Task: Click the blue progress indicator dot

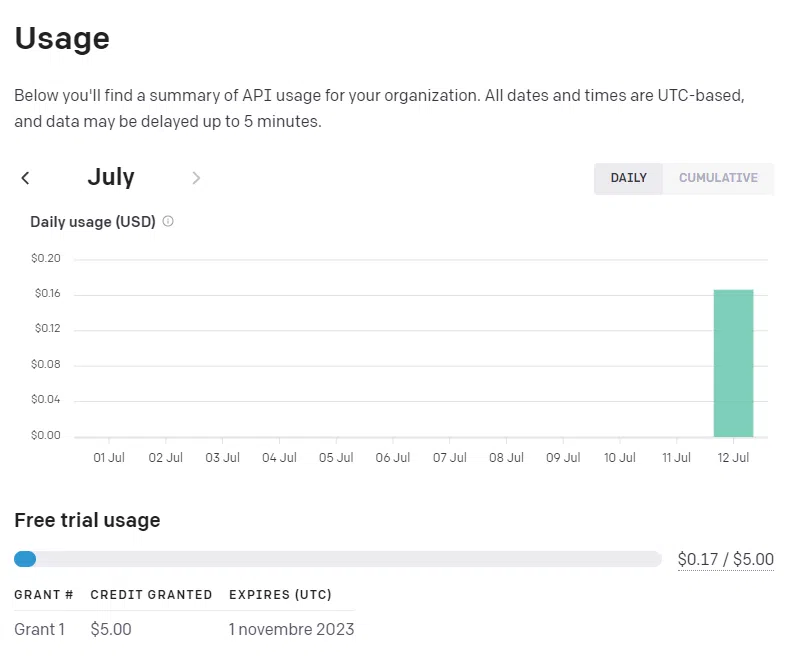Action: coord(25,558)
